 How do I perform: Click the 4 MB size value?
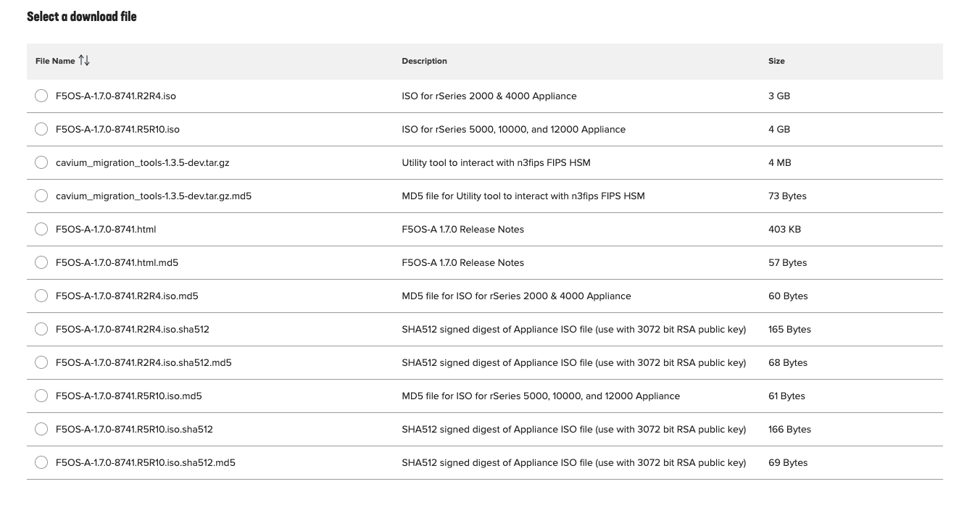point(780,162)
